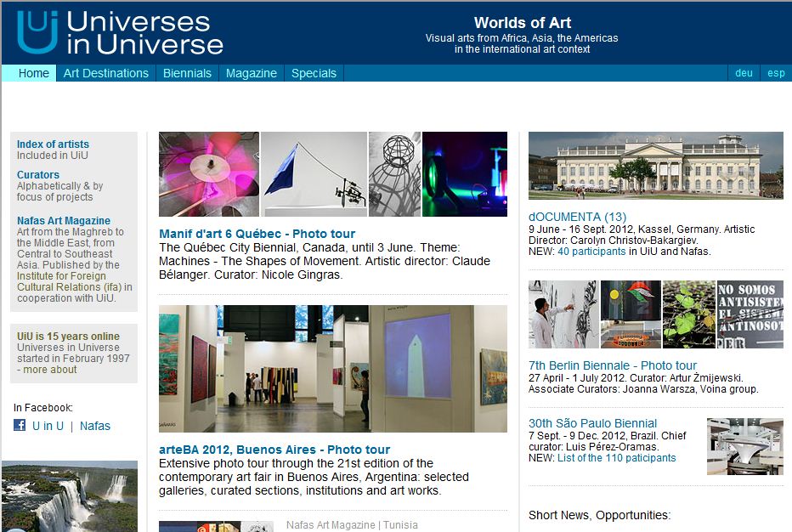Image resolution: width=792 pixels, height=532 pixels.
Task: Click the waterfall photo in sidebar
Action: tap(69, 496)
